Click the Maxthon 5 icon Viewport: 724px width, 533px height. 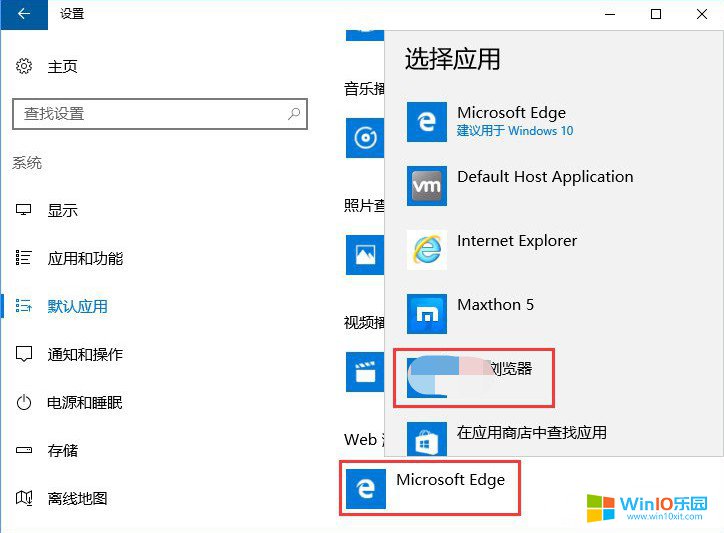click(427, 314)
